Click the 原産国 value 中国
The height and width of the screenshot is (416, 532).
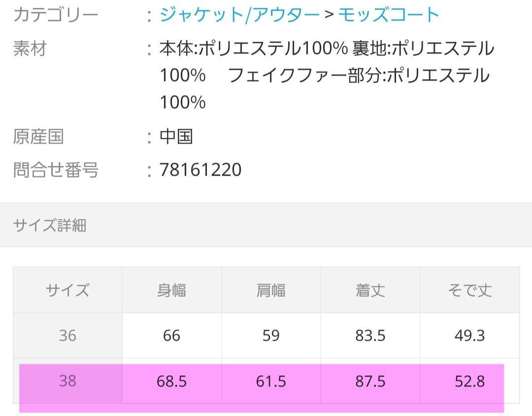click(x=176, y=137)
